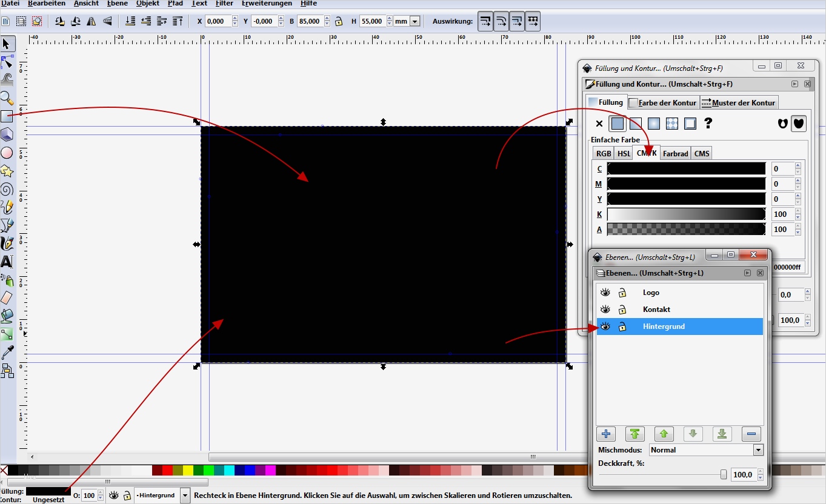Click the B width input field
Viewport: 826px width, 504px height.
[x=310, y=21]
